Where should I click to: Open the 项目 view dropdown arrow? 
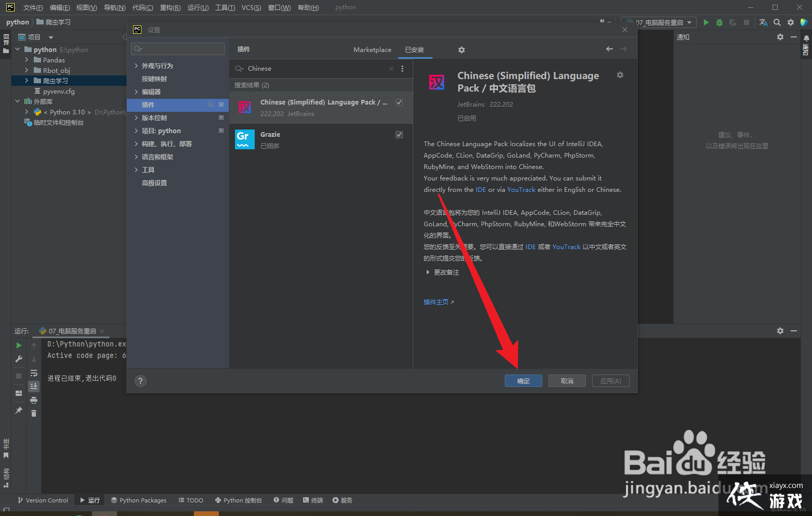tap(51, 37)
